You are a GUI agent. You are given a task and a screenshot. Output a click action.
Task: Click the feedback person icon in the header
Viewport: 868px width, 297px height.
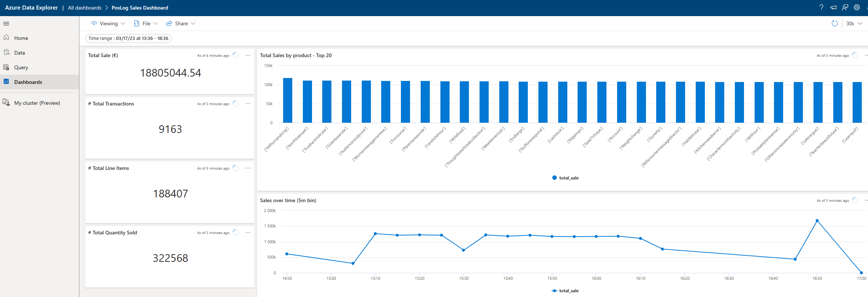click(845, 7)
